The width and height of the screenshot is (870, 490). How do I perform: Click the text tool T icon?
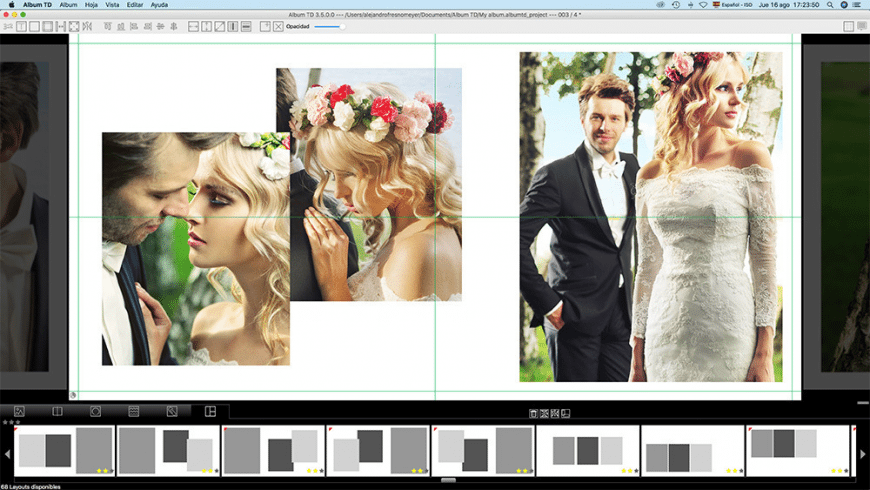click(22, 26)
